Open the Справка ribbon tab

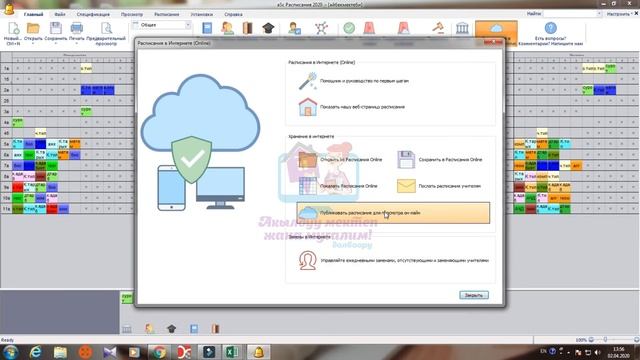[x=233, y=14]
